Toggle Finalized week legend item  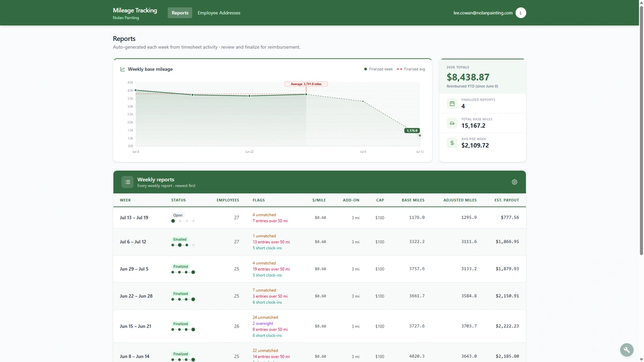[378, 69]
